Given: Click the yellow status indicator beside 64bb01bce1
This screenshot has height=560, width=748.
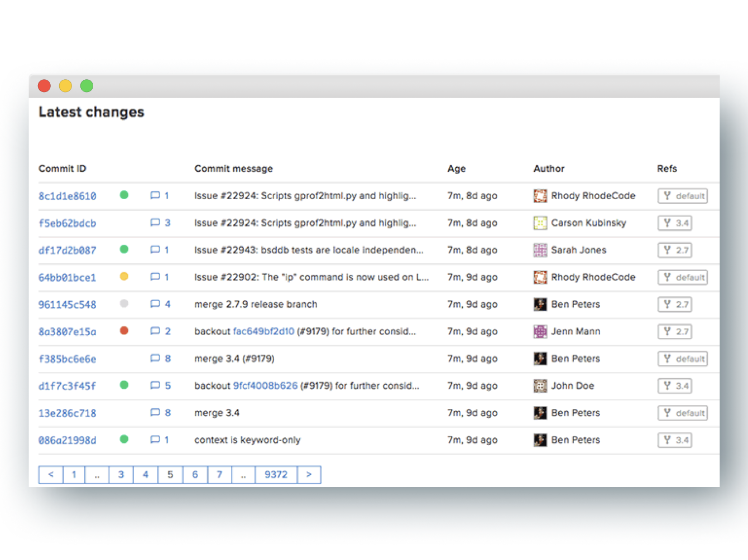Looking at the screenshot, I should (124, 277).
